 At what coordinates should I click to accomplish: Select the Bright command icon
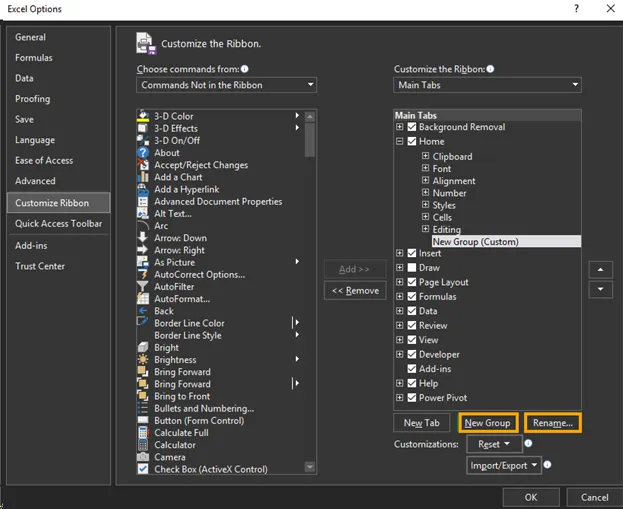[143, 347]
